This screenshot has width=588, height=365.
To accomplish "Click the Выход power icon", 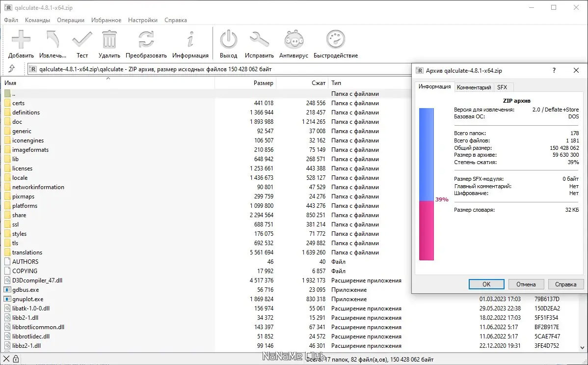I will [228, 39].
